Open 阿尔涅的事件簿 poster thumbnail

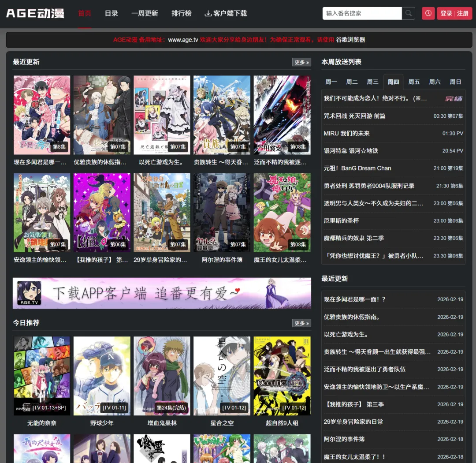click(222, 213)
